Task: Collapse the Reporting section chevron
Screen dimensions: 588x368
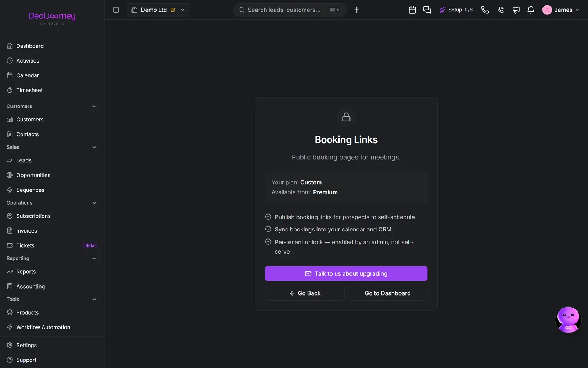Action: [x=94, y=258]
